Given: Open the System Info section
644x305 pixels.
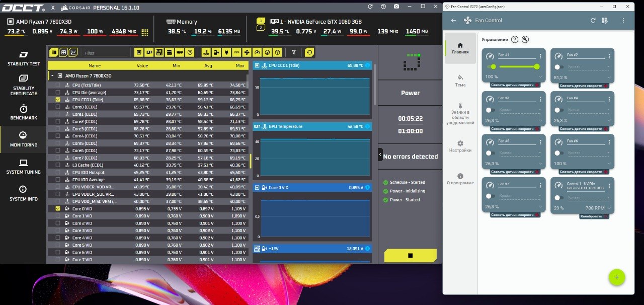Looking at the screenshot, I should click(24, 194).
